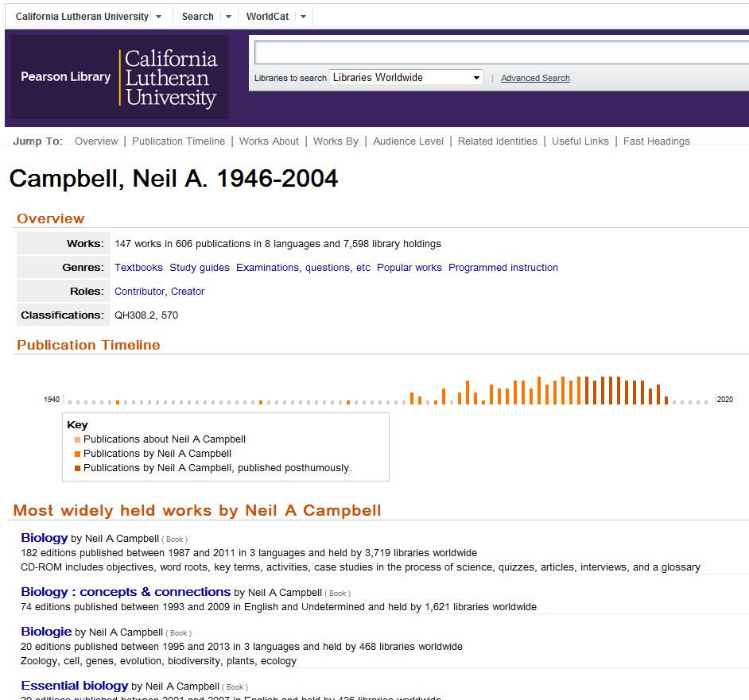Open the Textbooks genre link

[138, 268]
